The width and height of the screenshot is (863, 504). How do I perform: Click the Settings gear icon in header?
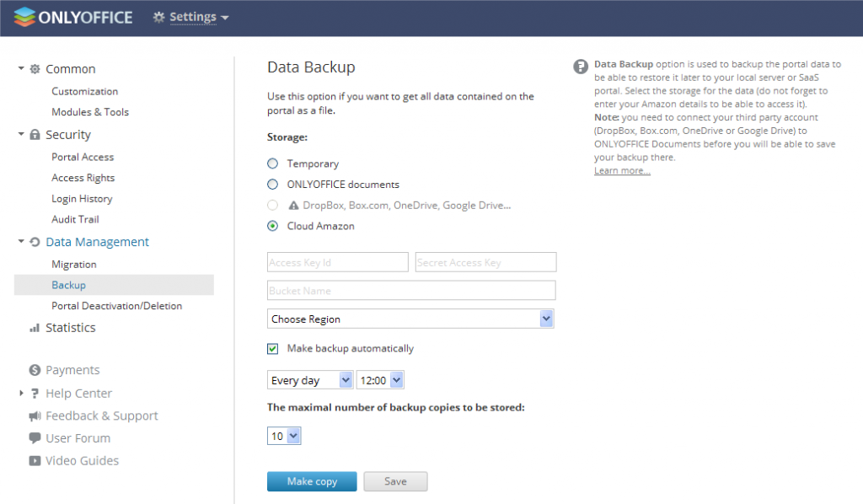pos(158,17)
